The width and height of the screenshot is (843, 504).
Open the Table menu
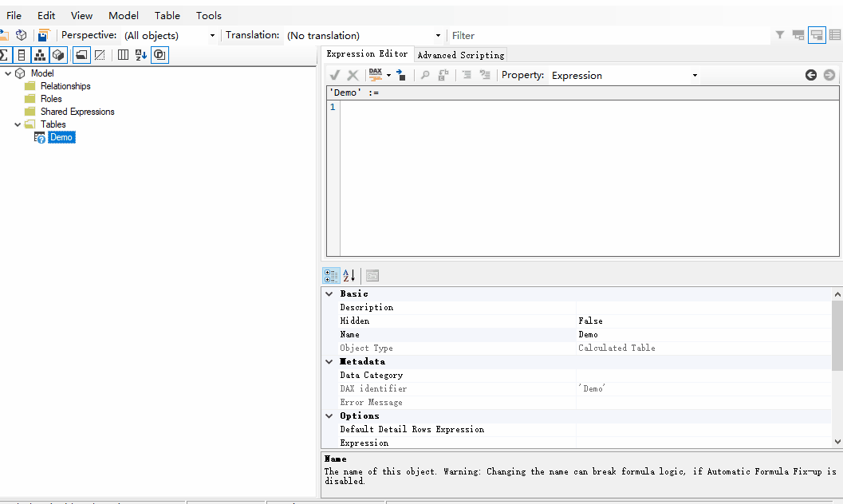[x=167, y=16]
